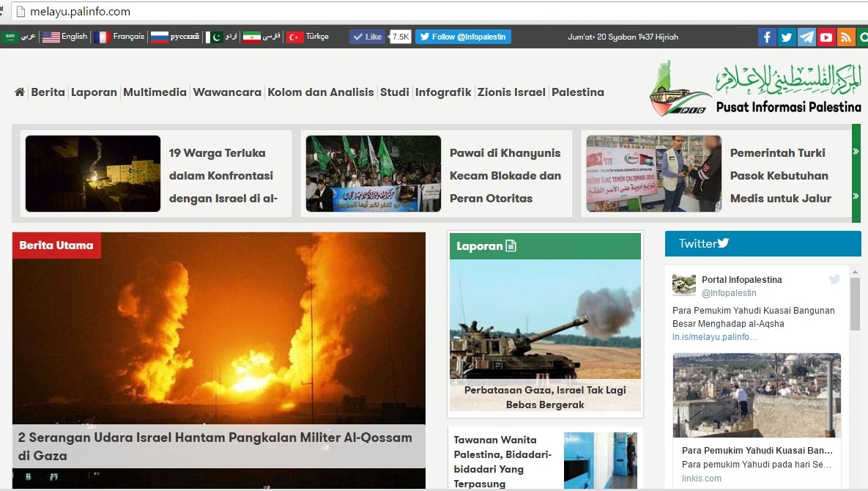Click the Russian flag icon
This screenshot has width=868, height=491.
[160, 37]
